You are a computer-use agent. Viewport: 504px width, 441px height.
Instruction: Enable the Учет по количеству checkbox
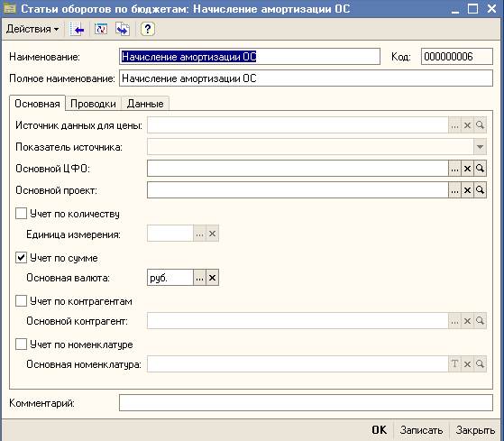pos(22,213)
